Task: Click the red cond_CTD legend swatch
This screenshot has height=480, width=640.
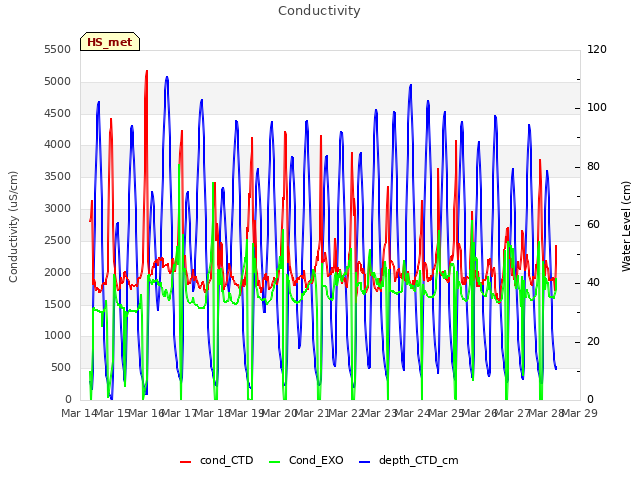Action: 185,462
